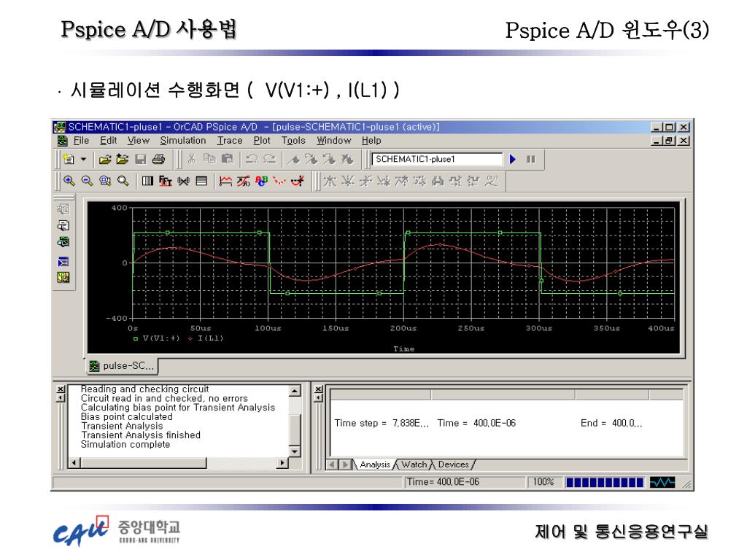747x560 pixels.
Task: Open the Simulation menu
Action: coord(183,141)
